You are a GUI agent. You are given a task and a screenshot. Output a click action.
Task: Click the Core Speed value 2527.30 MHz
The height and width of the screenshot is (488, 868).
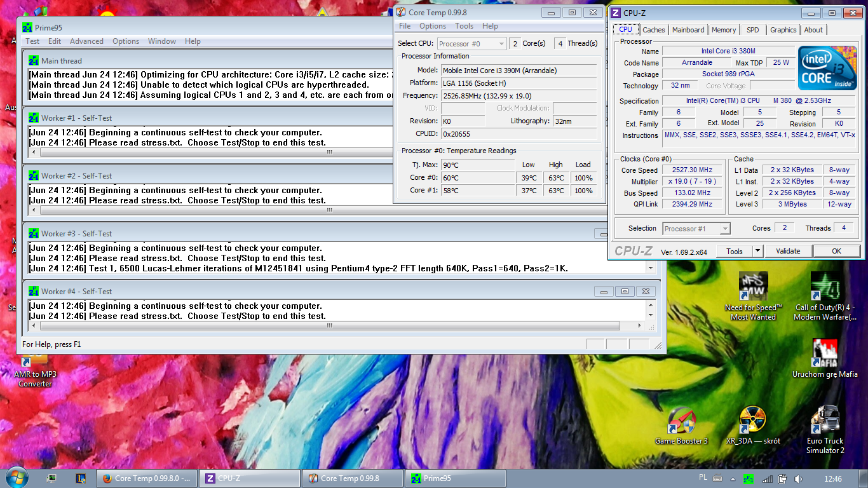coord(692,170)
